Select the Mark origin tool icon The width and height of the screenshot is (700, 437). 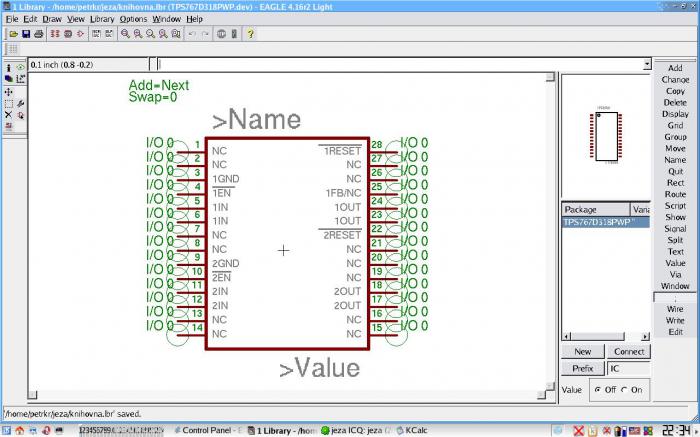click(20, 79)
